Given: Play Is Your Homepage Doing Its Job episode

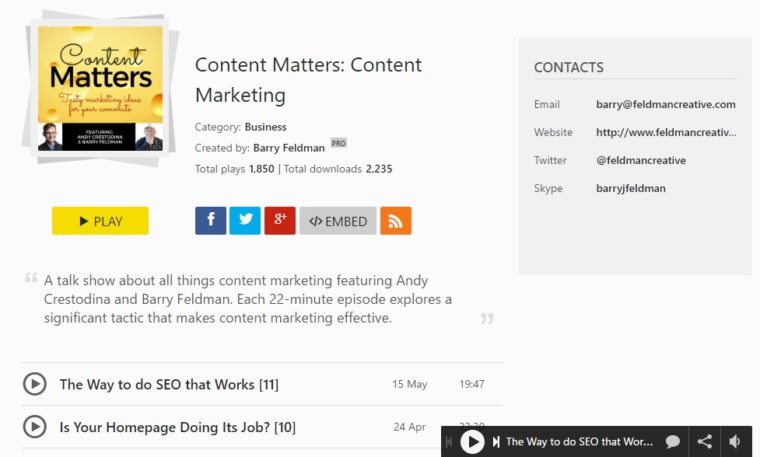Looking at the screenshot, I should tap(35, 427).
